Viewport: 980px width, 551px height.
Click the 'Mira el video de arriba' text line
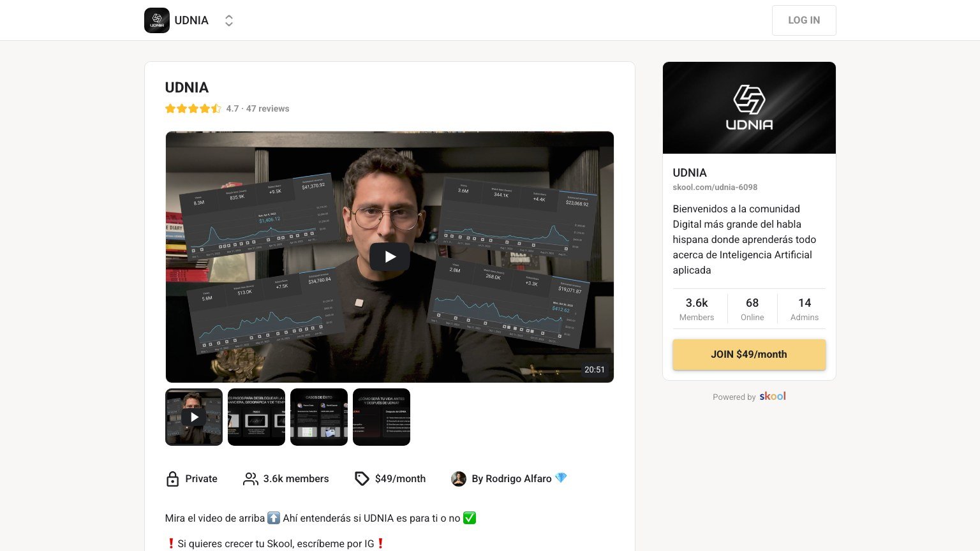(320, 518)
